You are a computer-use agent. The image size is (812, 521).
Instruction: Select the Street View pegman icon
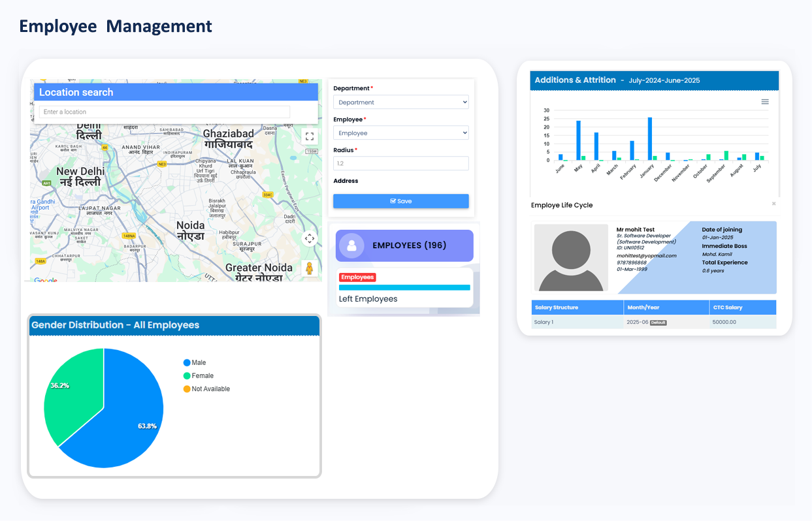tap(310, 268)
